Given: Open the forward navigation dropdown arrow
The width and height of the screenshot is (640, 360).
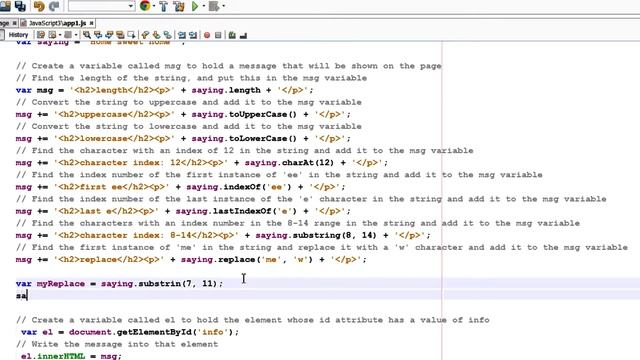Looking at the screenshot, I should (x=76, y=35).
